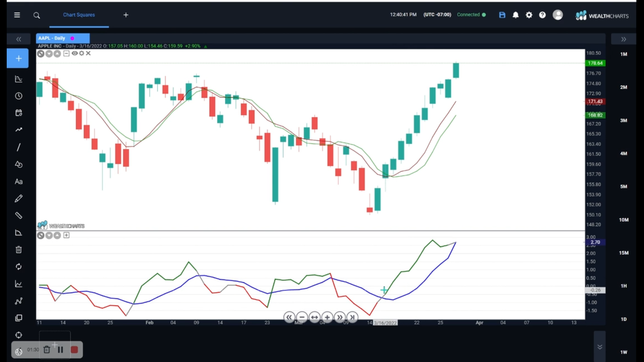
Task: Click the blue add plus button
Action: (18, 59)
